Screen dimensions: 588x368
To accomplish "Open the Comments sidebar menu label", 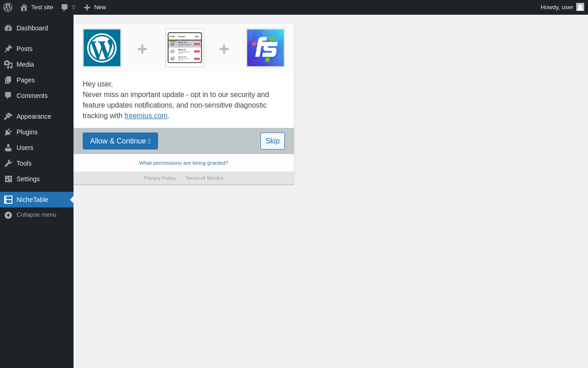I will tap(32, 96).
